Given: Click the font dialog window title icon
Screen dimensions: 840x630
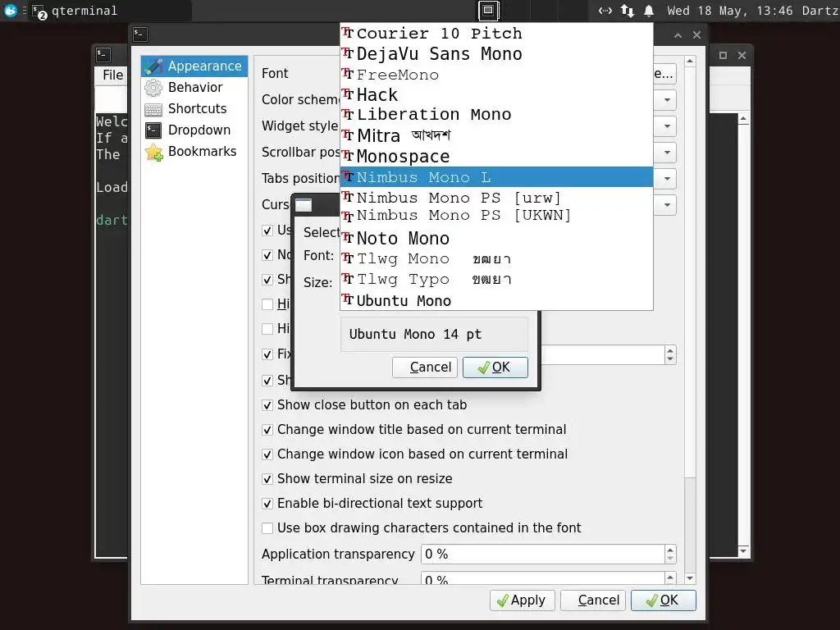Looking at the screenshot, I should [x=304, y=204].
